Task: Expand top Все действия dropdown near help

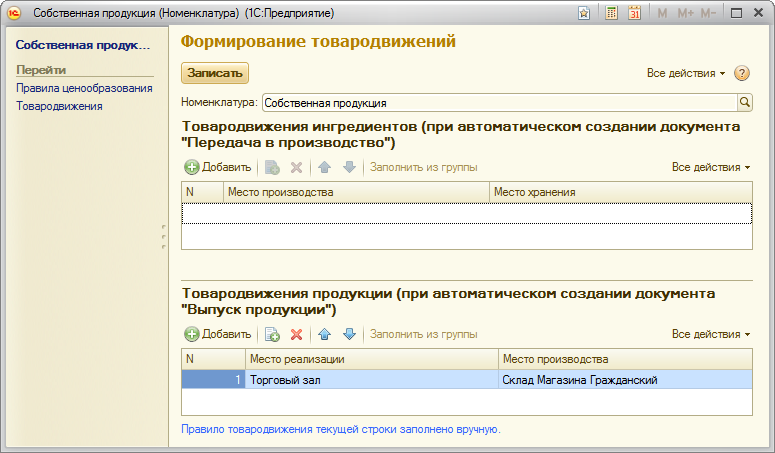Action: pyautogui.click(x=686, y=73)
